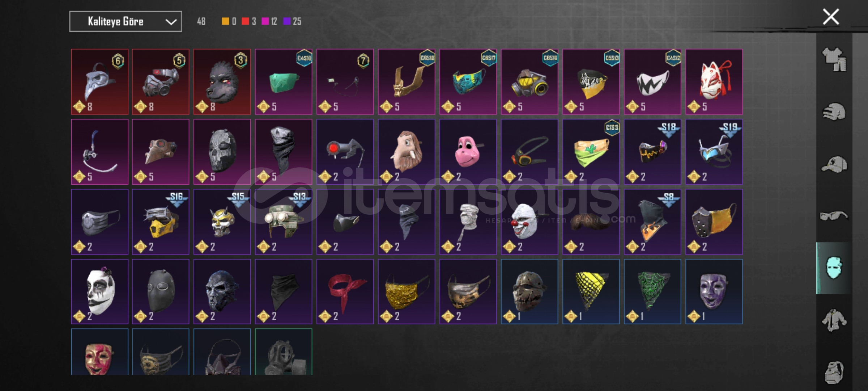This screenshot has height=391, width=868.
Task: Click the purple rarity count indicator
Action: [292, 21]
